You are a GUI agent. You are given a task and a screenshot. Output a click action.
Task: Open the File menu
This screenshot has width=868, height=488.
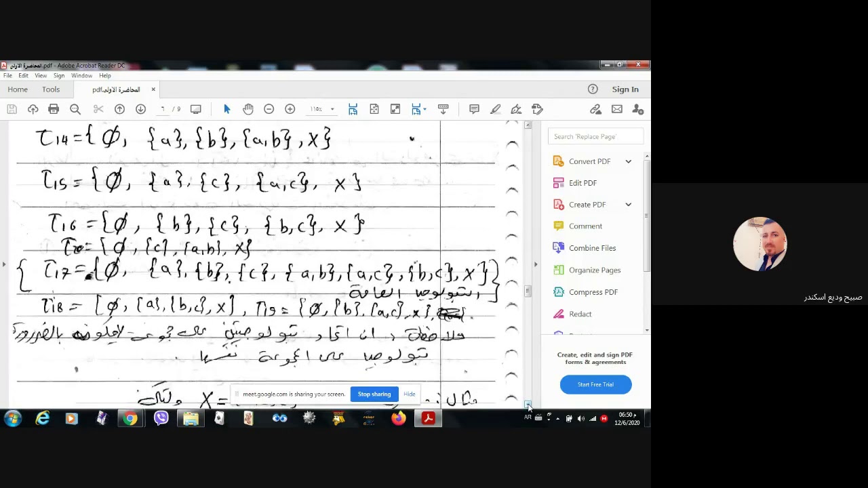click(7, 75)
